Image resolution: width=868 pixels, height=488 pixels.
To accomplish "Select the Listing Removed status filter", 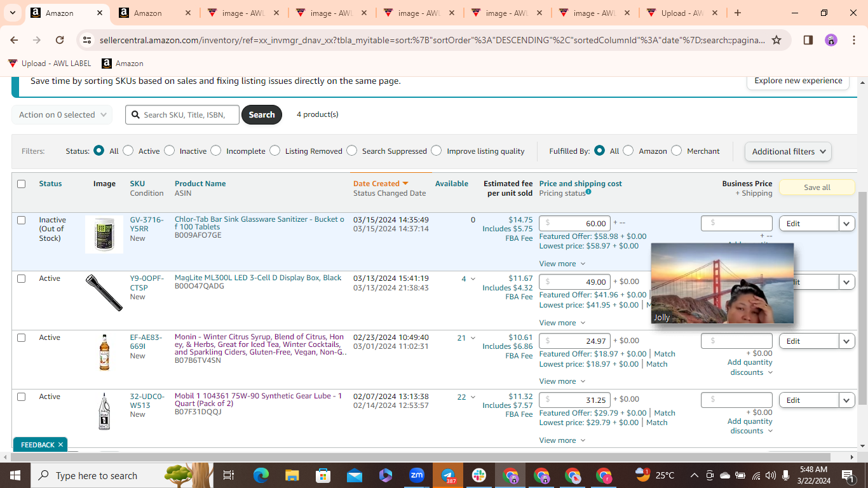I will [275, 151].
